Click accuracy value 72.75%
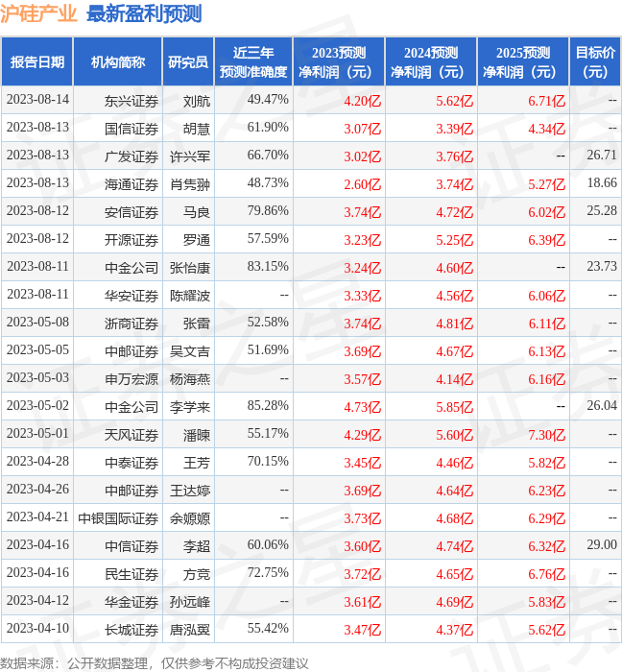Screen dimensions: 622x672 [268, 572]
